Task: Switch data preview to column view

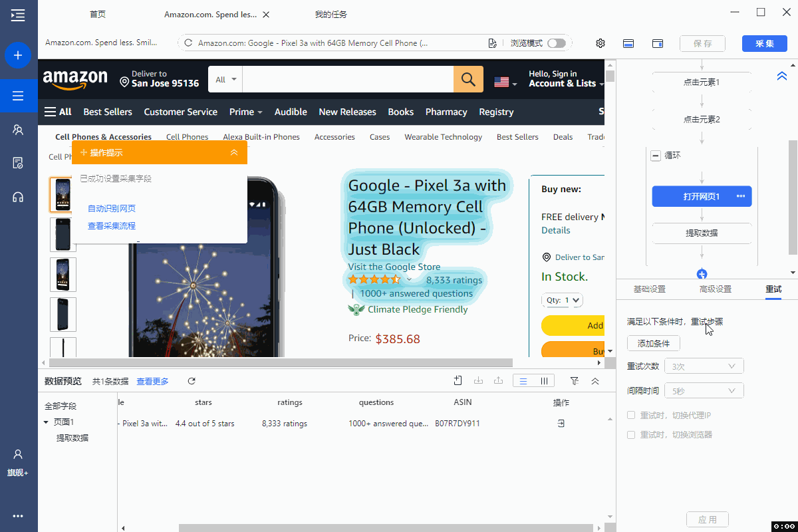Action: [x=544, y=381]
